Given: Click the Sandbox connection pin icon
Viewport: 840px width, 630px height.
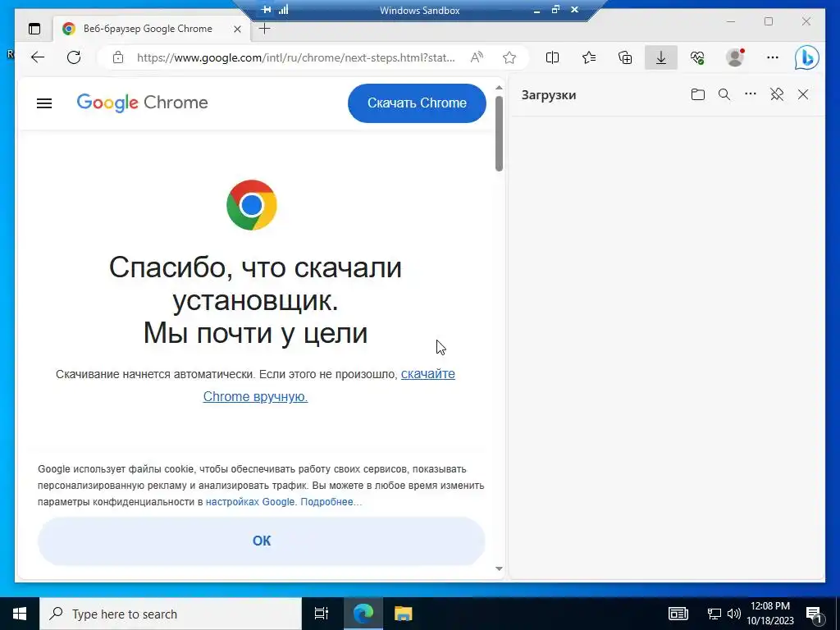Looking at the screenshot, I should tap(266, 10).
